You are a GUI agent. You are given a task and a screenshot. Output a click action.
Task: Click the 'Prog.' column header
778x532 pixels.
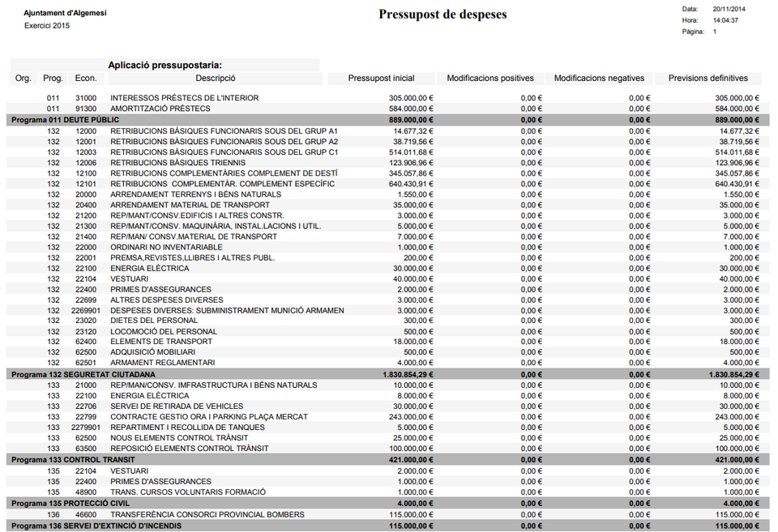(x=53, y=79)
